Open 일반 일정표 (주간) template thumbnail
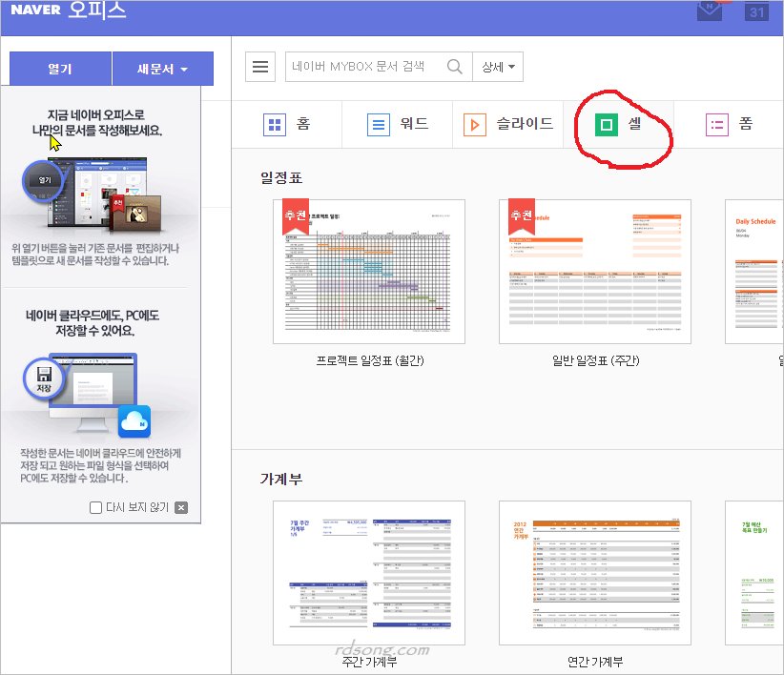 point(595,271)
